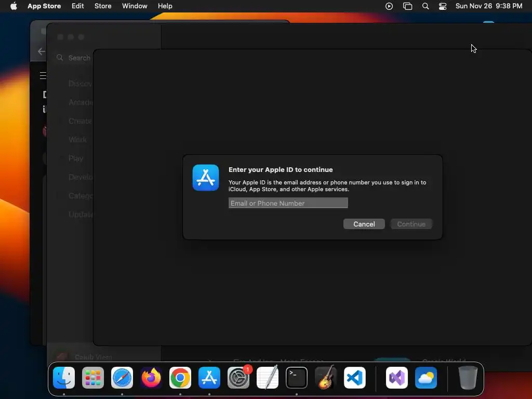The width and height of the screenshot is (532, 399).
Task: Select Create in App Store sidebar
Action: click(x=80, y=121)
